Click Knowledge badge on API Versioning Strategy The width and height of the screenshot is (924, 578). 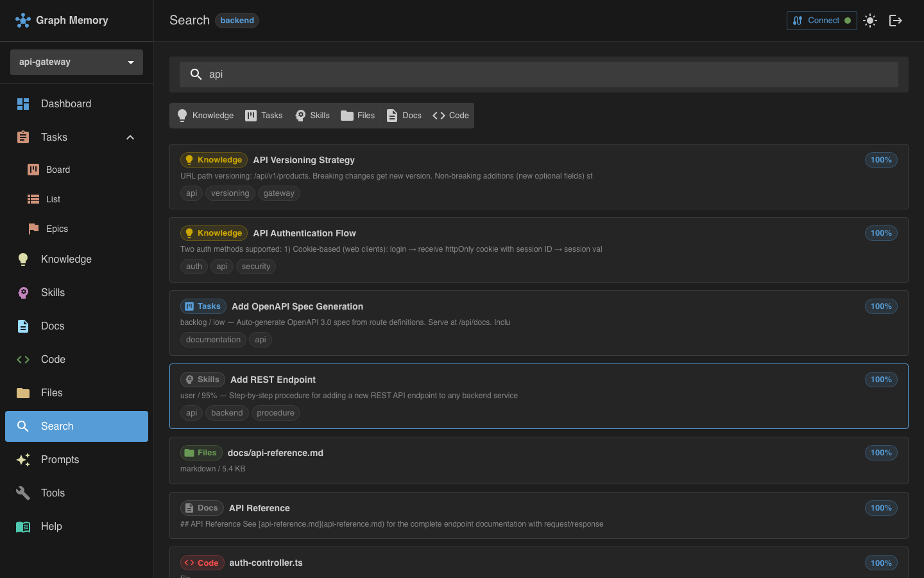click(x=214, y=160)
